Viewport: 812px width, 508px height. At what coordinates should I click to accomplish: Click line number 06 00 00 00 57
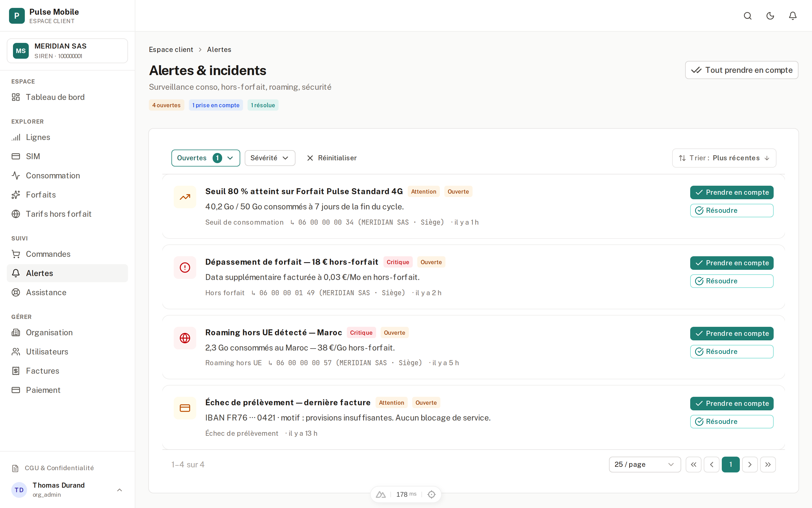tap(304, 363)
